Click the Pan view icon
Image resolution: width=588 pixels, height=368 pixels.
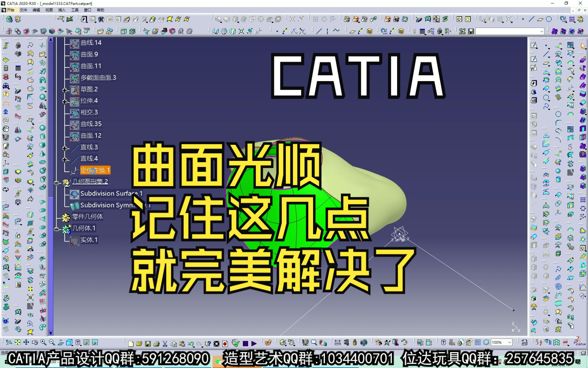point(26,342)
